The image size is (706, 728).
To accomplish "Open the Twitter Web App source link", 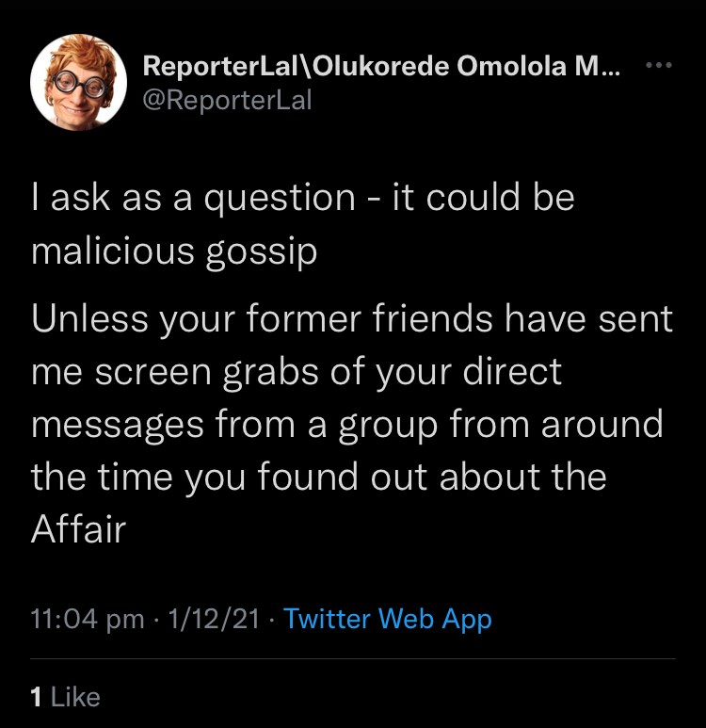I will [388, 619].
